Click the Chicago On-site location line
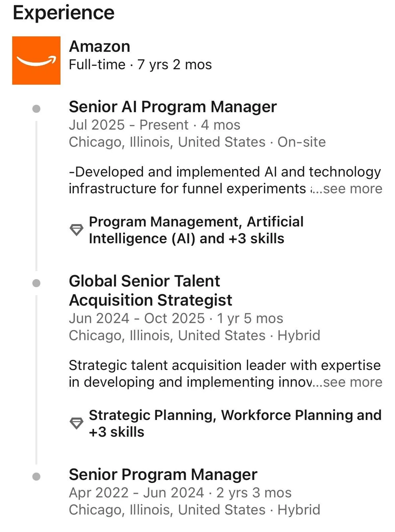This screenshot has width=395, height=532. [197, 142]
